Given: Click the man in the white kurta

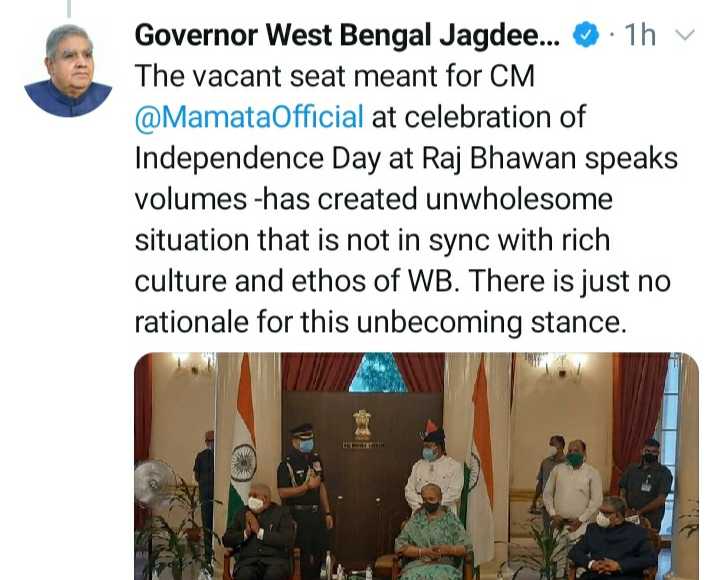Looking at the screenshot, I should click(x=573, y=489).
